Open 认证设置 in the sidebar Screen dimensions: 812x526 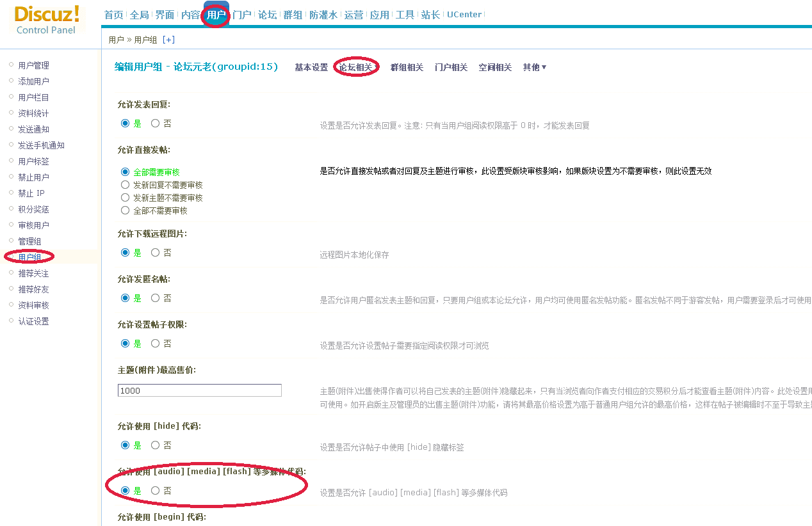tap(33, 321)
